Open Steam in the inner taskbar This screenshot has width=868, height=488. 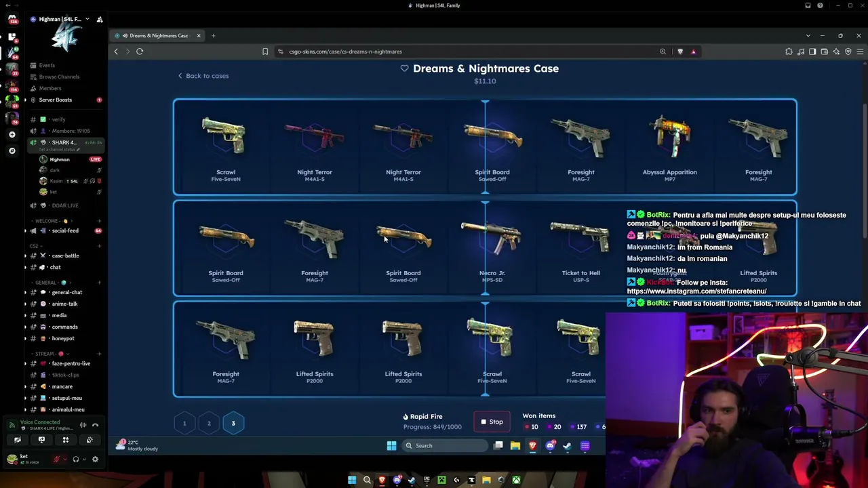pos(567,446)
